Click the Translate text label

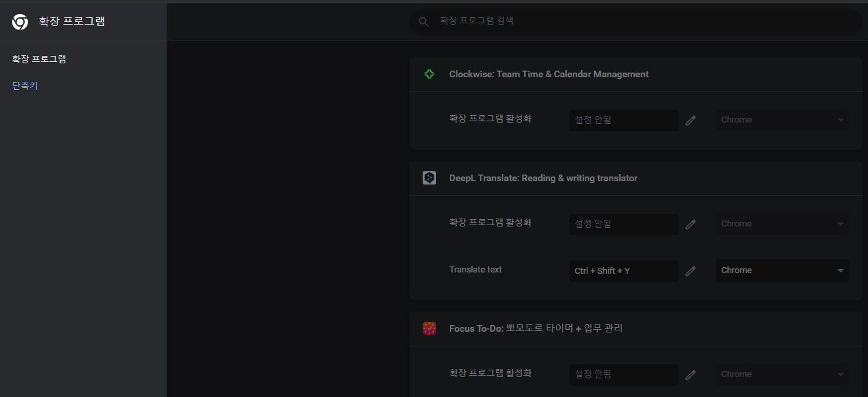click(475, 270)
